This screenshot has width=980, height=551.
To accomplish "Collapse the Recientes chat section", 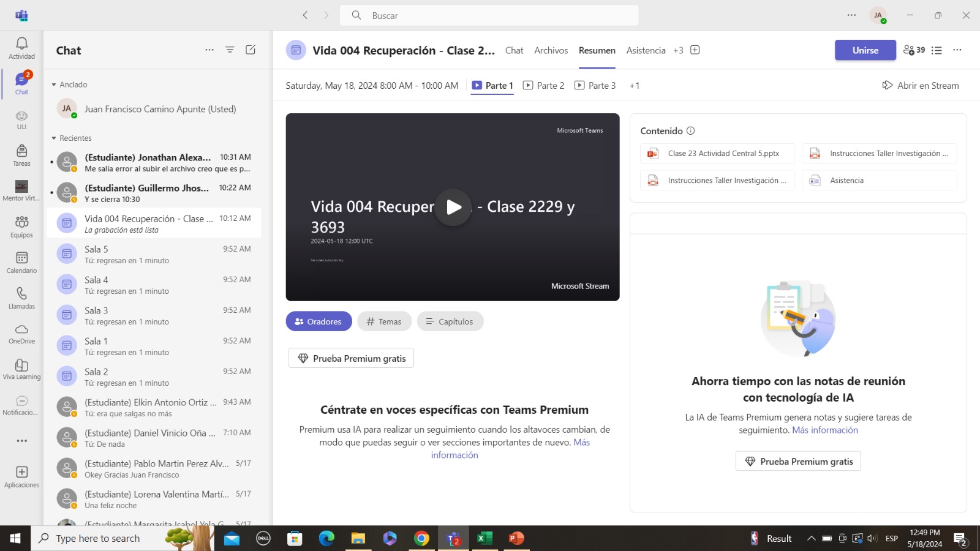I will [x=54, y=138].
